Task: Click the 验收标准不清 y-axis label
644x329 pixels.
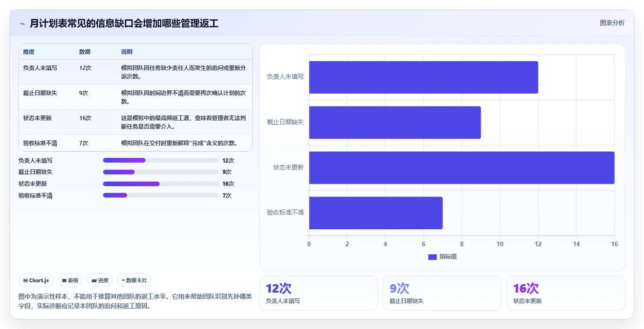Action: (x=285, y=212)
